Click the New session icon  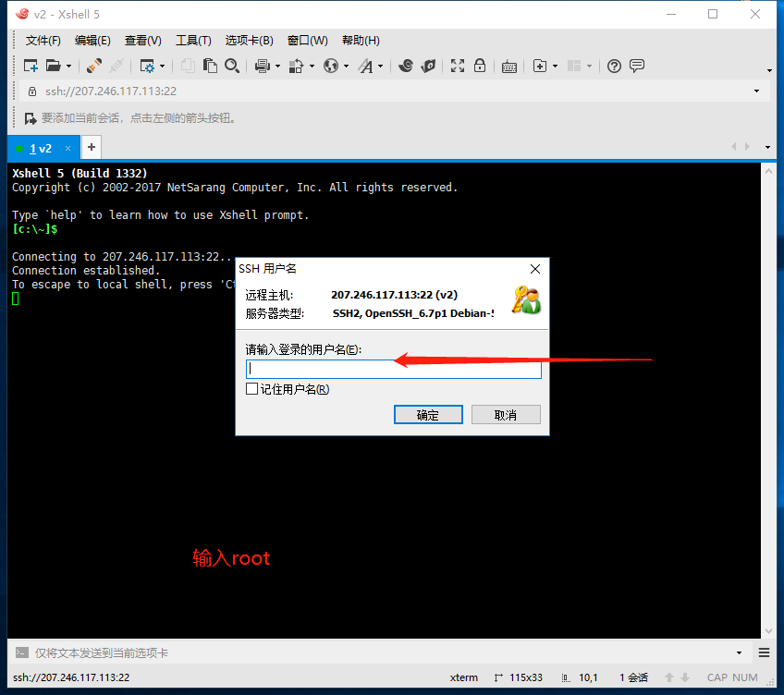(x=31, y=66)
